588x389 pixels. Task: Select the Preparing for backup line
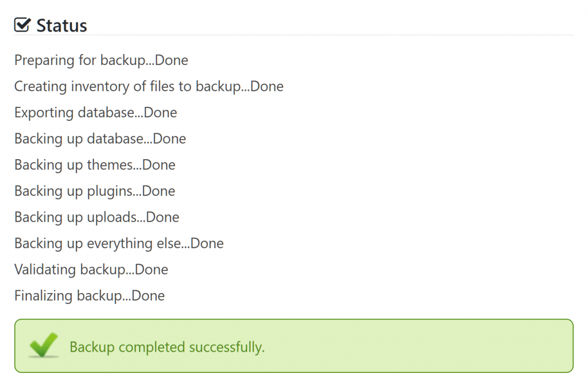pyautogui.click(x=101, y=60)
